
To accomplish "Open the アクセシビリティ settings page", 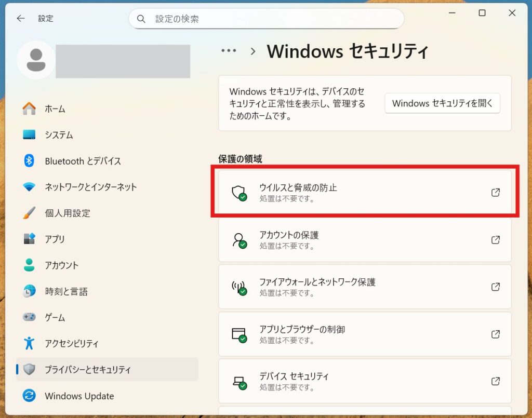I will (71, 344).
